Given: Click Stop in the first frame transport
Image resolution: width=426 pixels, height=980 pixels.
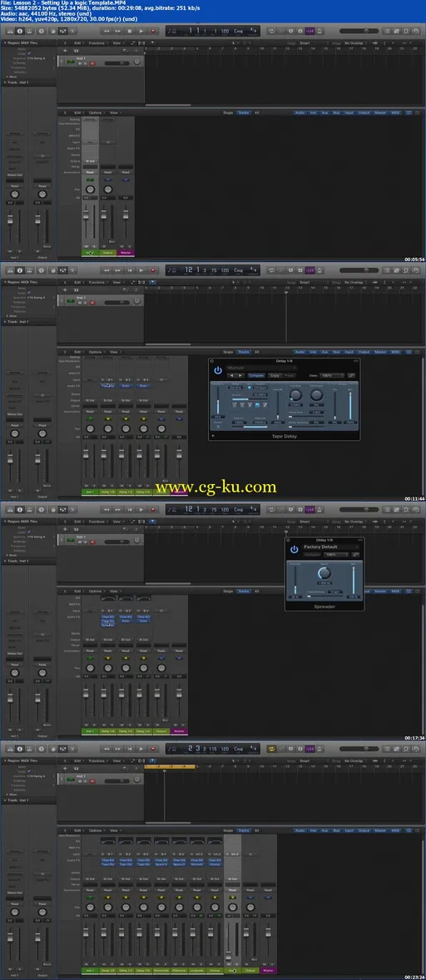Looking at the screenshot, I should [129, 31].
